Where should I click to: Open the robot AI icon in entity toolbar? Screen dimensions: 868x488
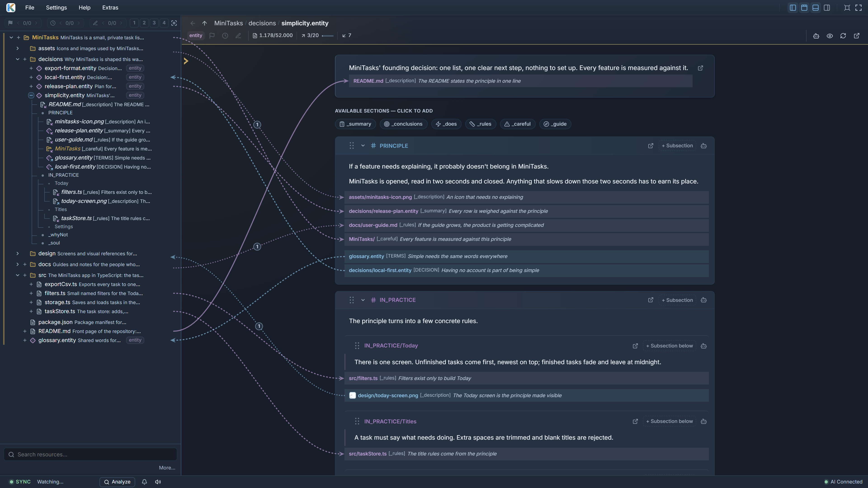[816, 36]
